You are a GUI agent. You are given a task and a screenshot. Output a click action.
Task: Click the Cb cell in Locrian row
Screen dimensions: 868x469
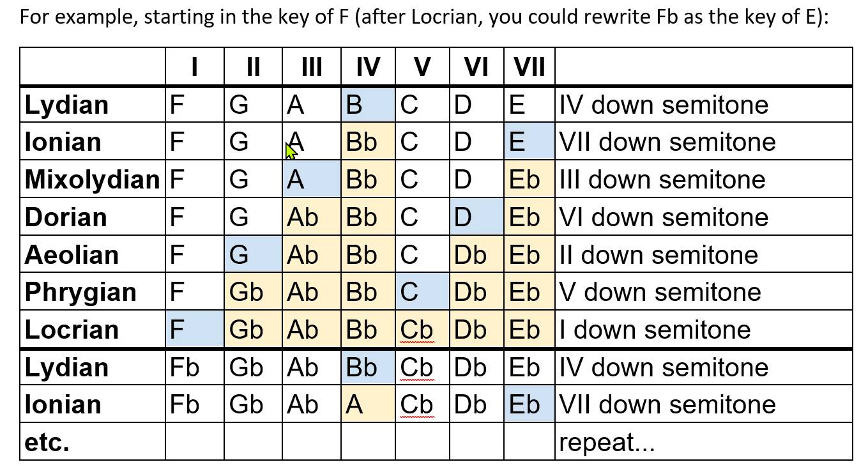[x=422, y=329]
